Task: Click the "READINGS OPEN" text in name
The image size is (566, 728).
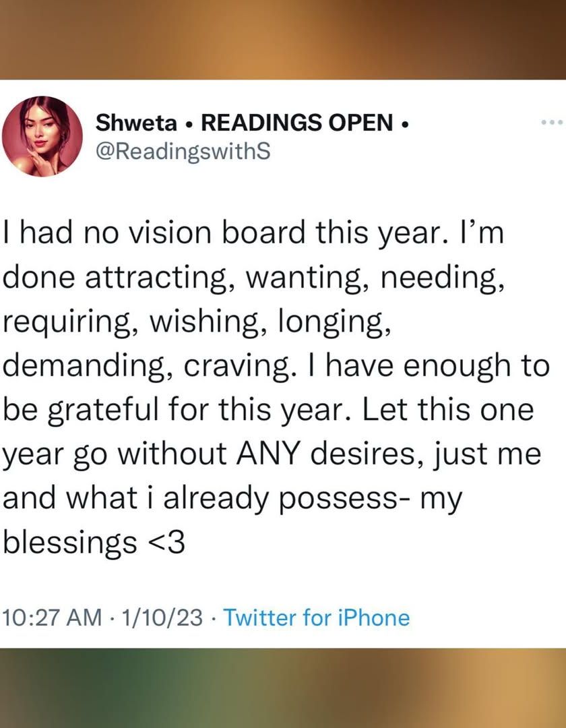Action: [x=297, y=123]
